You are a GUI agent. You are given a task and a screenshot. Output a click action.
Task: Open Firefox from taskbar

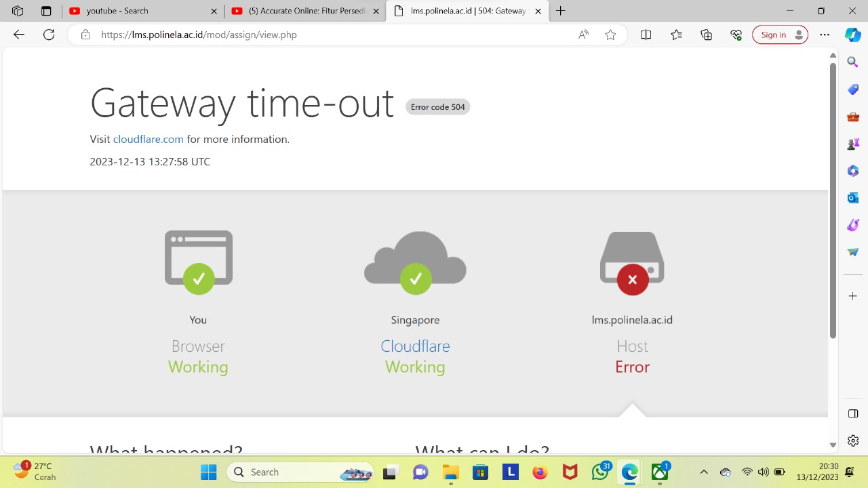pyautogui.click(x=540, y=472)
